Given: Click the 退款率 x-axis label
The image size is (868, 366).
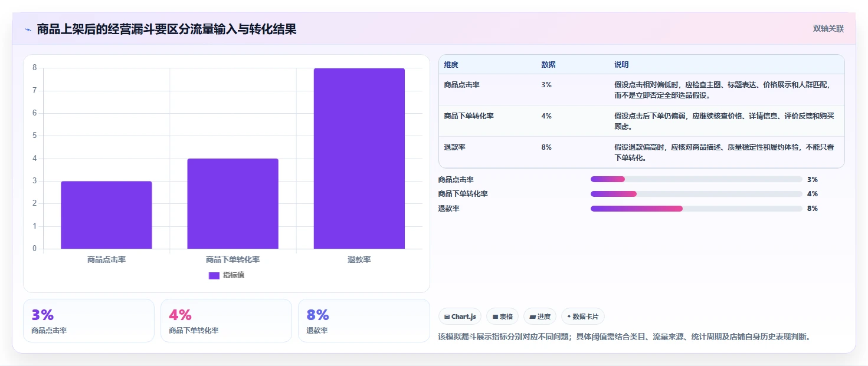Looking at the screenshot, I should 359,259.
